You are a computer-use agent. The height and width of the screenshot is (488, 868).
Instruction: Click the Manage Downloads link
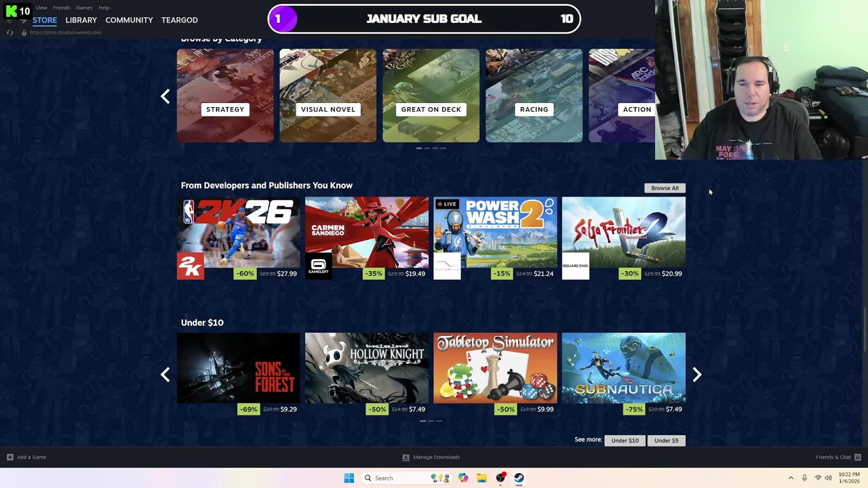coord(437,457)
